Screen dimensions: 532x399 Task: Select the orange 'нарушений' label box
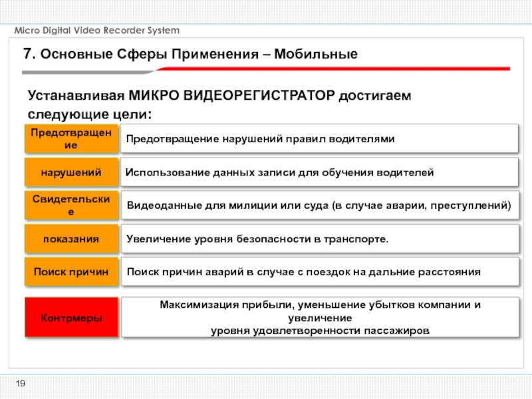pyautogui.click(x=71, y=172)
